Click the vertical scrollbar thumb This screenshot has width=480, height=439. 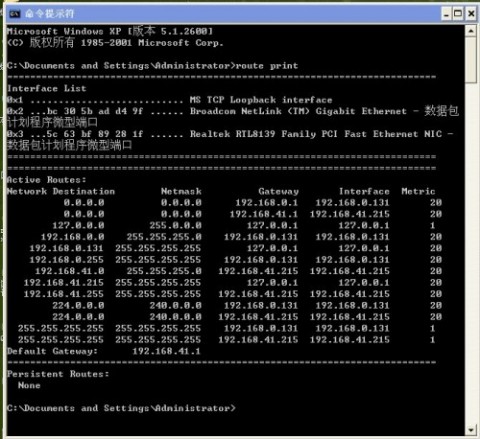[471, 60]
